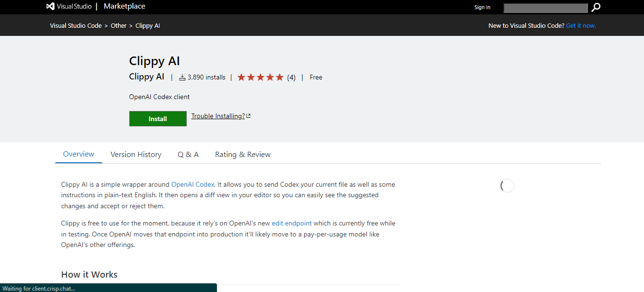
Task: Focus the Marketplace search box
Action: click(x=545, y=8)
